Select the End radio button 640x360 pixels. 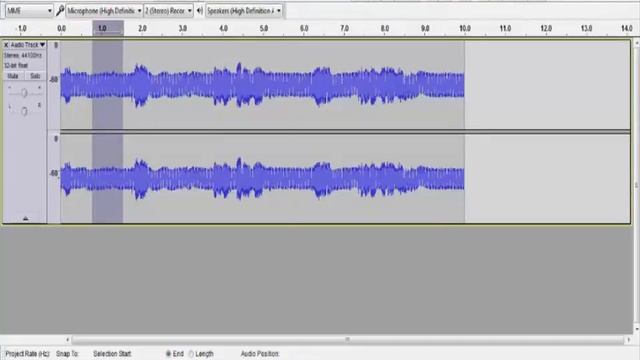(x=168, y=354)
